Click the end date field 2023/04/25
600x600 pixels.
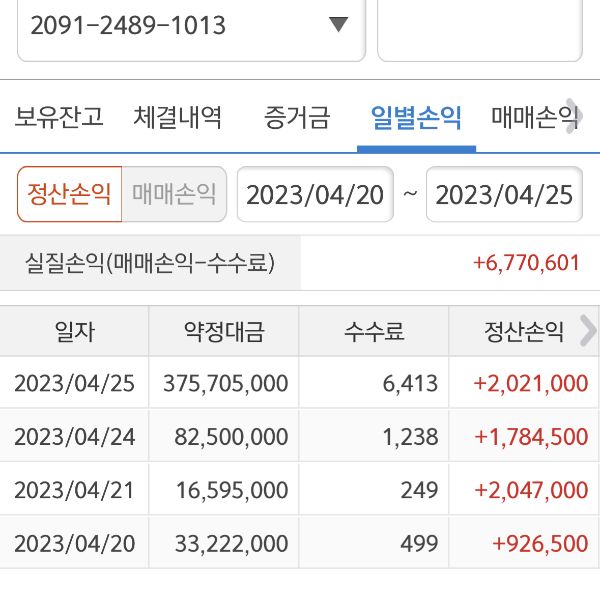[x=504, y=194]
